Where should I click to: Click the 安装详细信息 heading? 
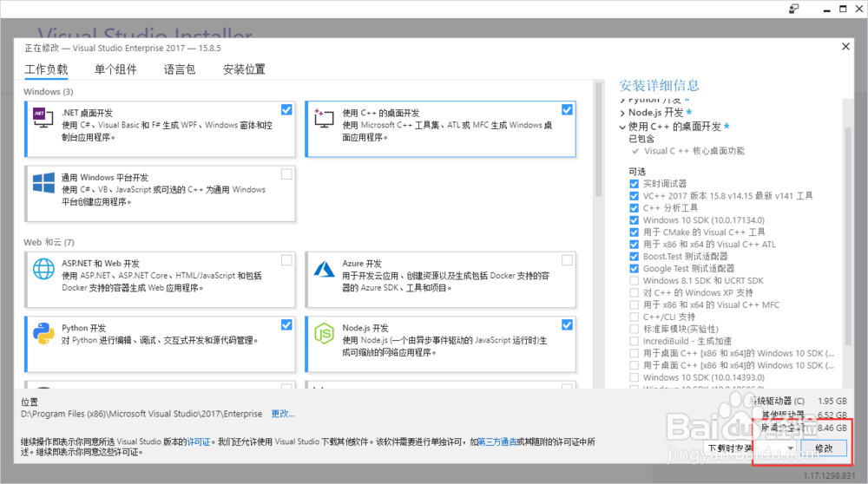(x=659, y=86)
